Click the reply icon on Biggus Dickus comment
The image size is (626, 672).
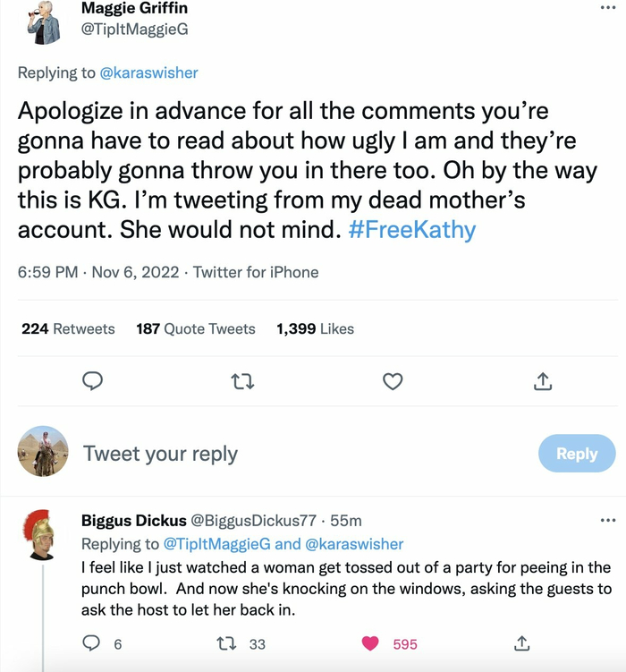90,643
